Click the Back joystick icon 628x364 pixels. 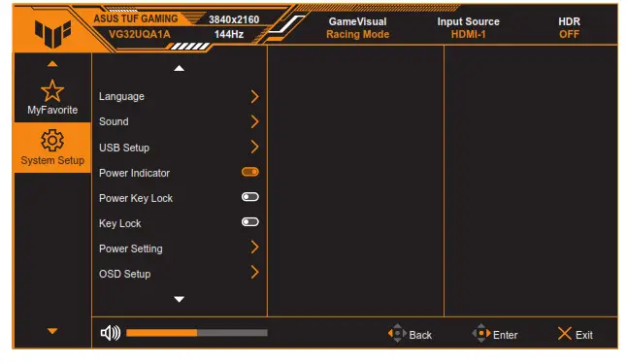coord(397,333)
